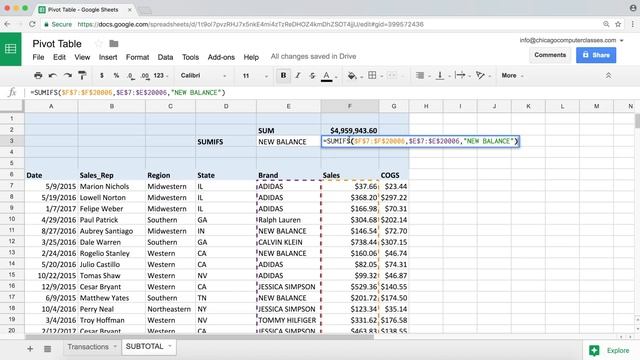The width and height of the screenshot is (640, 360).
Task: Click the SUMIFS label cell
Action: pos(226,142)
